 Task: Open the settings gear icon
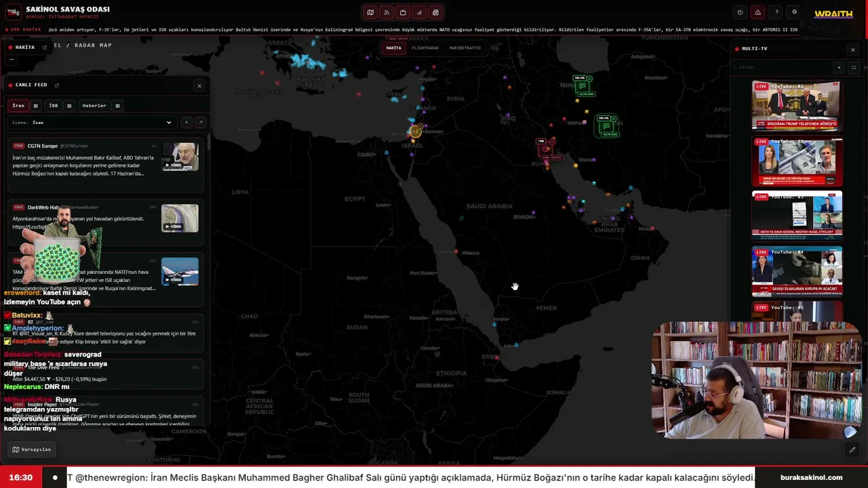[795, 12]
